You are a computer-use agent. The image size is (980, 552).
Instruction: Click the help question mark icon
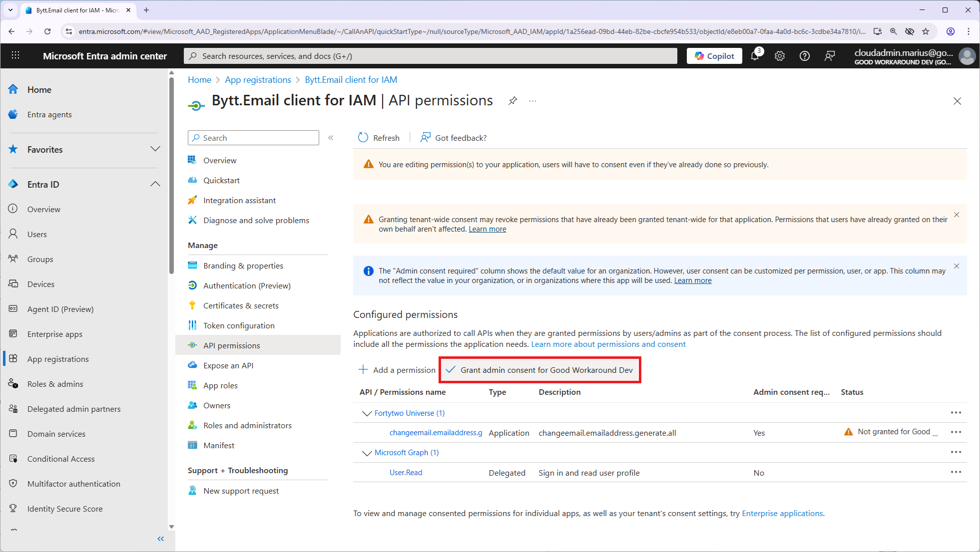804,56
